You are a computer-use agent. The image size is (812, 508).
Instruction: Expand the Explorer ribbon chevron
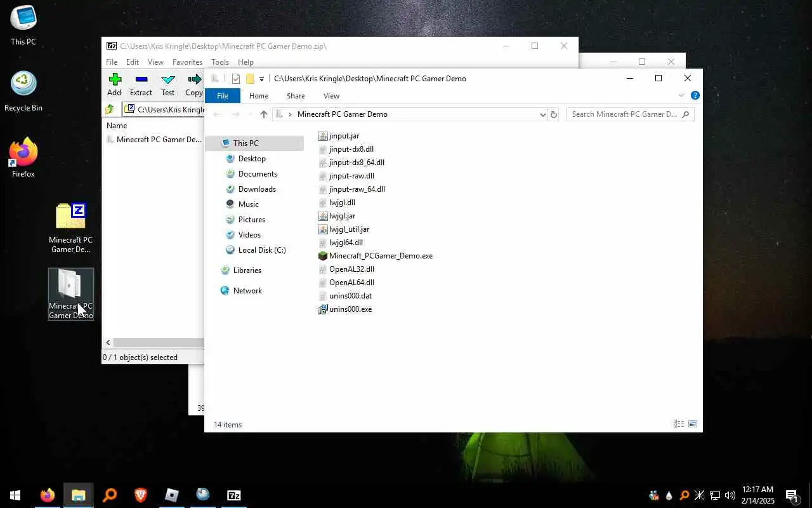coord(681,95)
